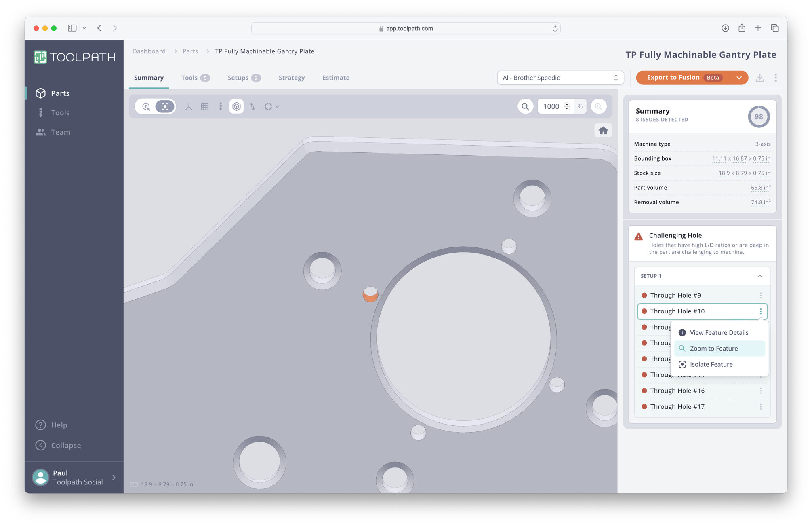
Task: Collapse the Setup 1 section
Action: (760, 275)
